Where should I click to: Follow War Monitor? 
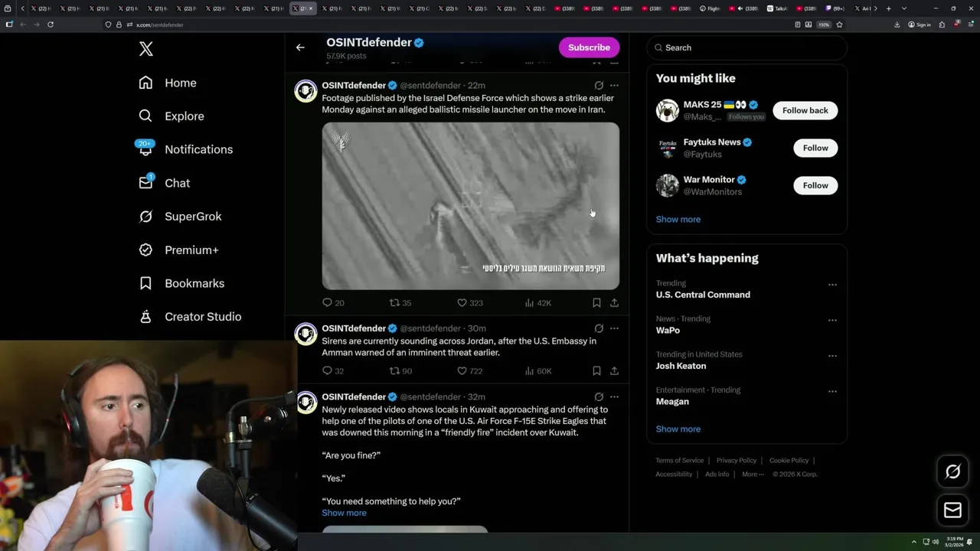pos(815,185)
